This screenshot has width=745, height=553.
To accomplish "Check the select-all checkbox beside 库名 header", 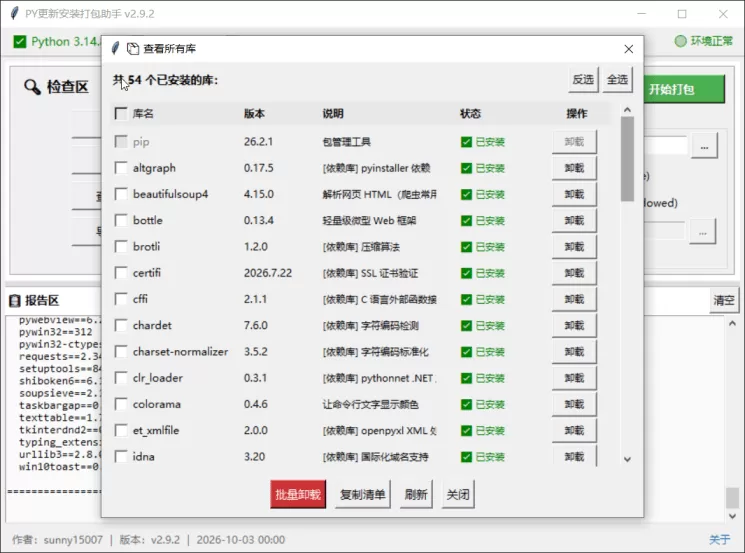I will click(x=121, y=114).
